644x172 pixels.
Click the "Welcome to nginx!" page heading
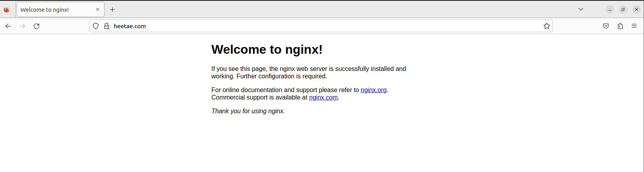[267, 50]
